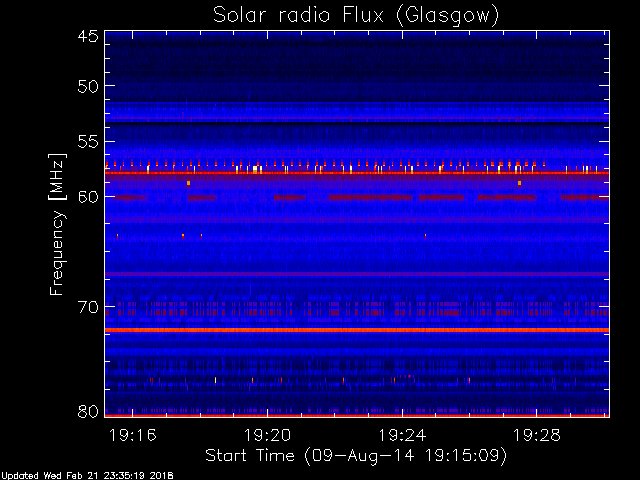Click the 19:20 time tick label
Viewport: 640px width, 480px height.
click(267, 435)
